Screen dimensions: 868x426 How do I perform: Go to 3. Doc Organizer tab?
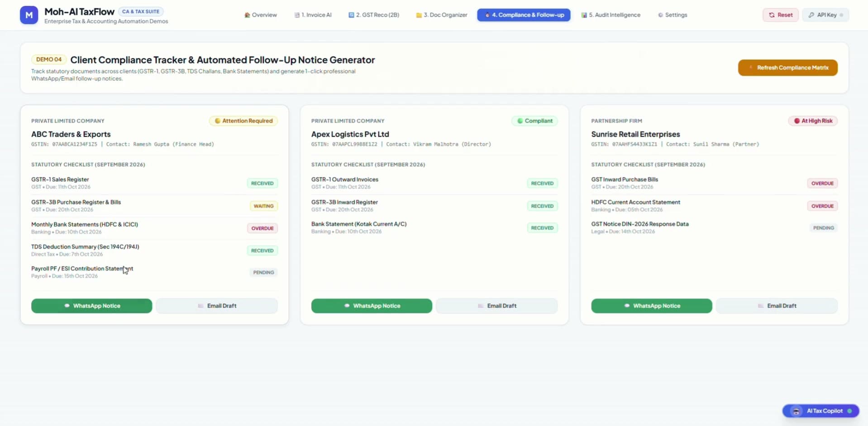point(442,15)
